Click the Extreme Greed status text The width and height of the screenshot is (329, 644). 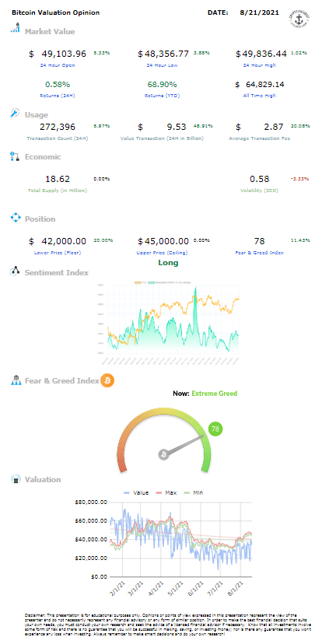click(215, 393)
